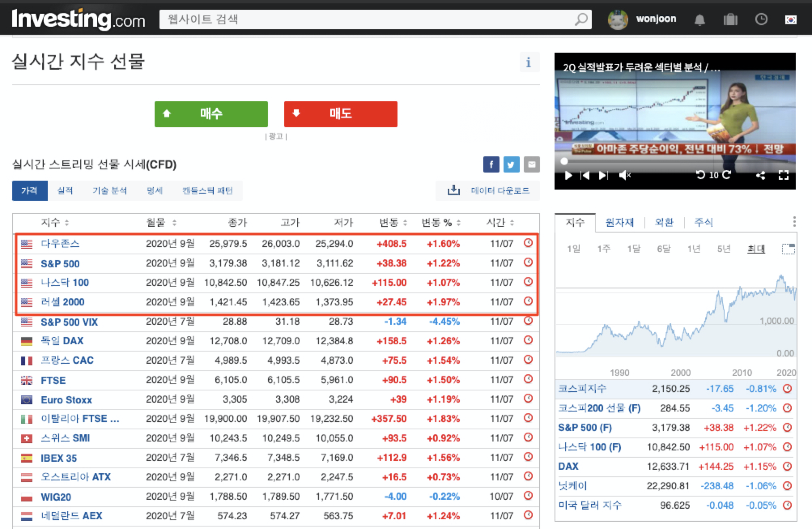Click the clock icon in the header

pyautogui.click(x=761, y=19)
